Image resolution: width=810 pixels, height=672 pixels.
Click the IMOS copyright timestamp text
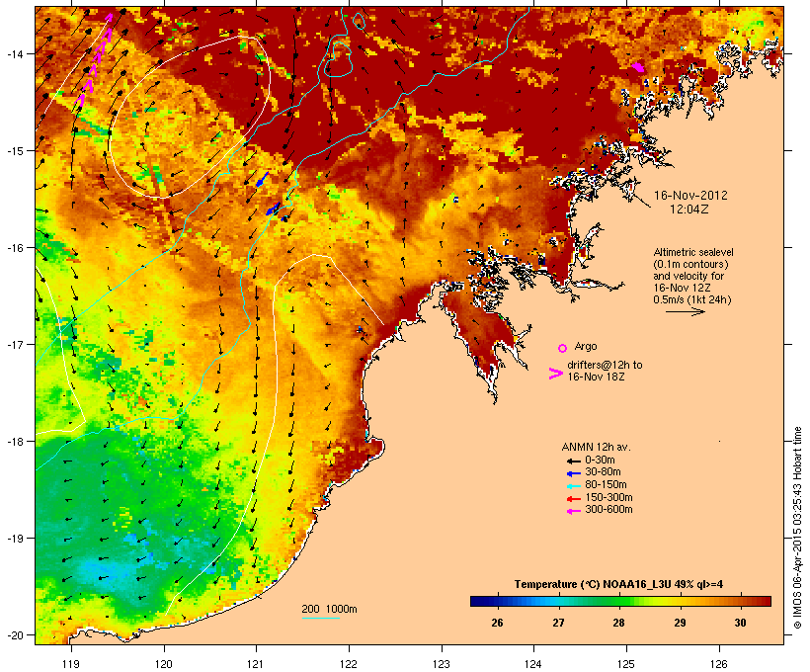tap(797, 528)
